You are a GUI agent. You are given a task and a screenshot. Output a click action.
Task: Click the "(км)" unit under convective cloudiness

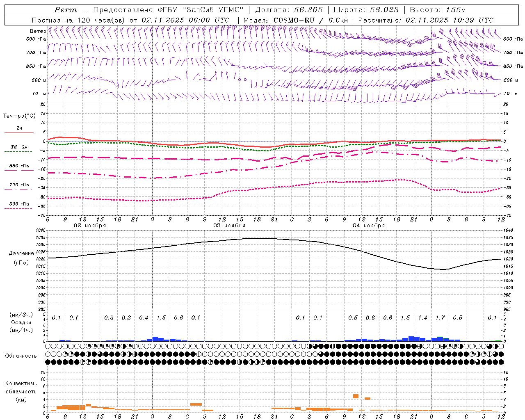21,399
